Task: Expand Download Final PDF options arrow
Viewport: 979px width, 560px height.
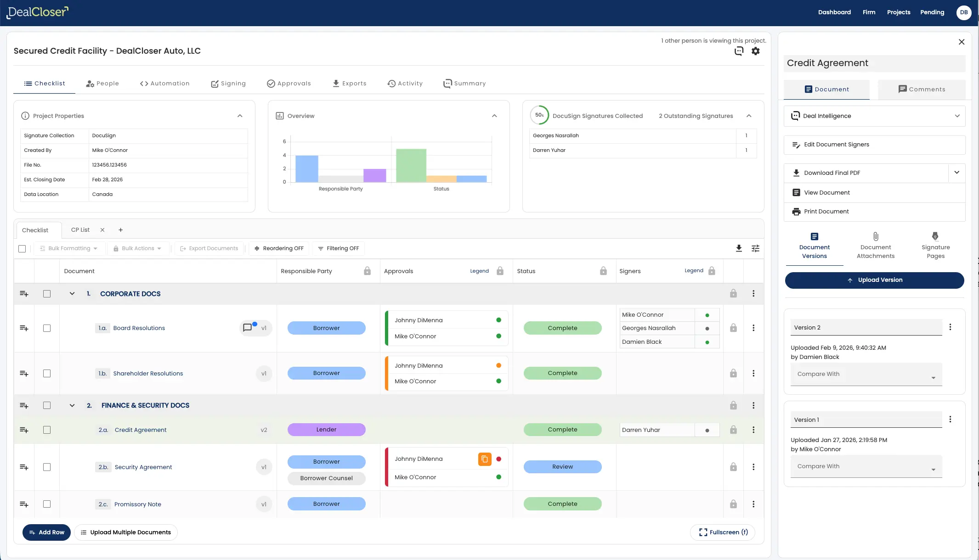Action: [956, 173]
